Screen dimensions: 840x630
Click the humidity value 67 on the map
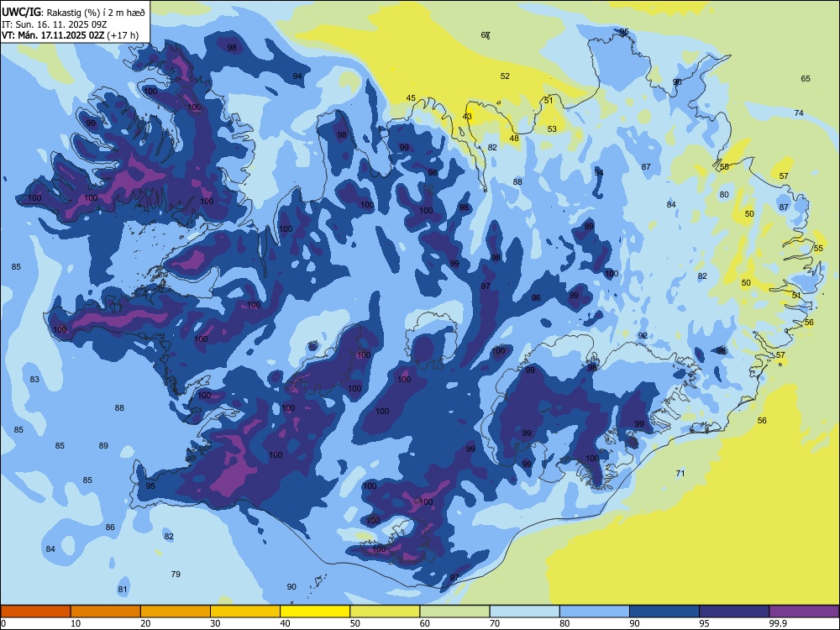[x=486, y=35]
